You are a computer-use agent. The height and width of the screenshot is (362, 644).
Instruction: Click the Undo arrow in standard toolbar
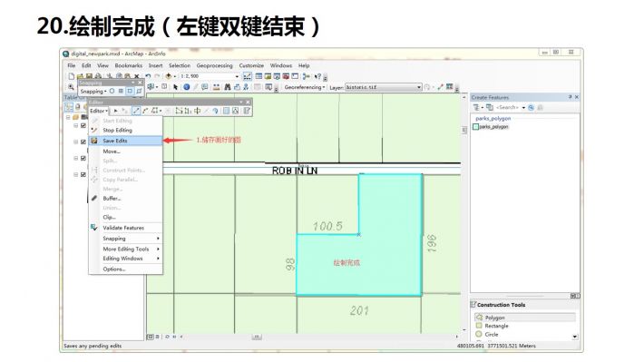click(x=148, y=76)
